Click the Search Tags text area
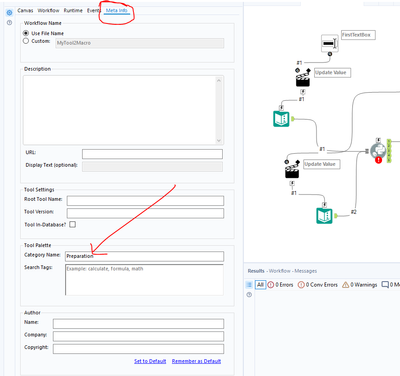This screenshot has height=376, width=400. pyautogui.click(x=144, y=280)
